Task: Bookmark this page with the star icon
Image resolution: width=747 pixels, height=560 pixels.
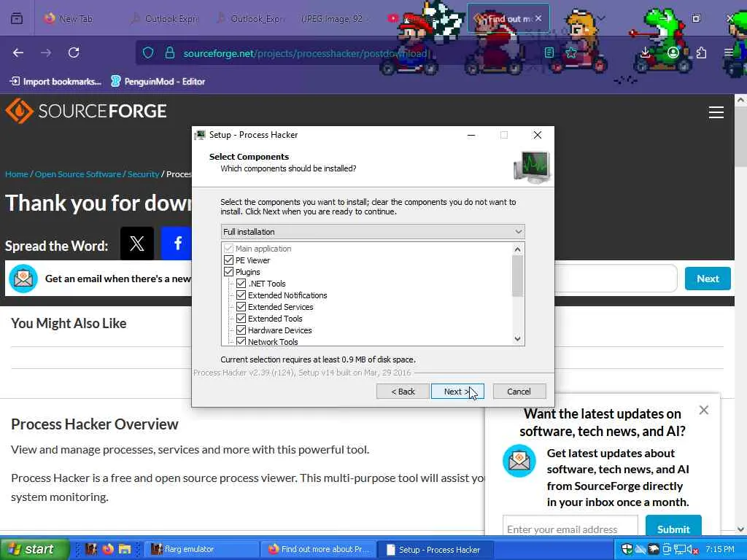Action: [571, 52]
